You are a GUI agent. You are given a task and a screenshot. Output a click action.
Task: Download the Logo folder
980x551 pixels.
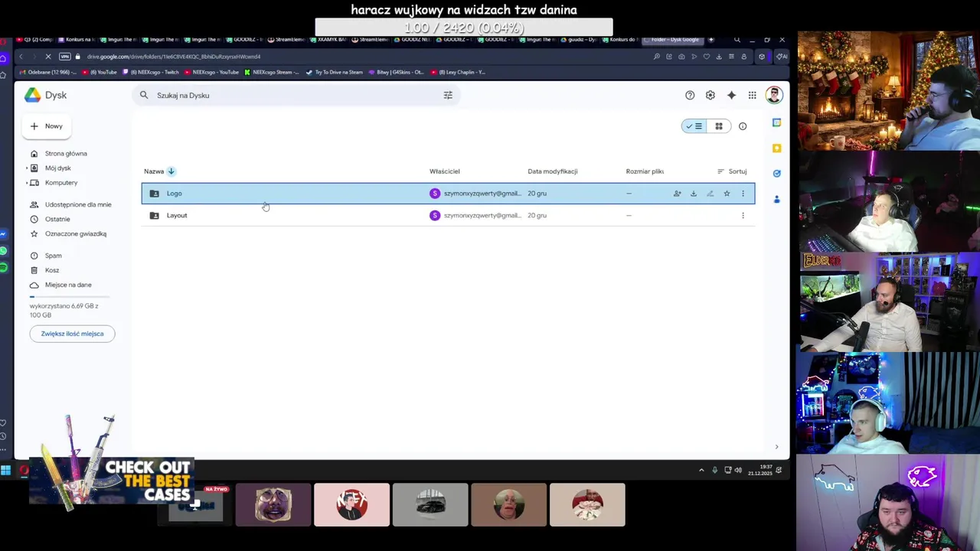pos(694,194)
